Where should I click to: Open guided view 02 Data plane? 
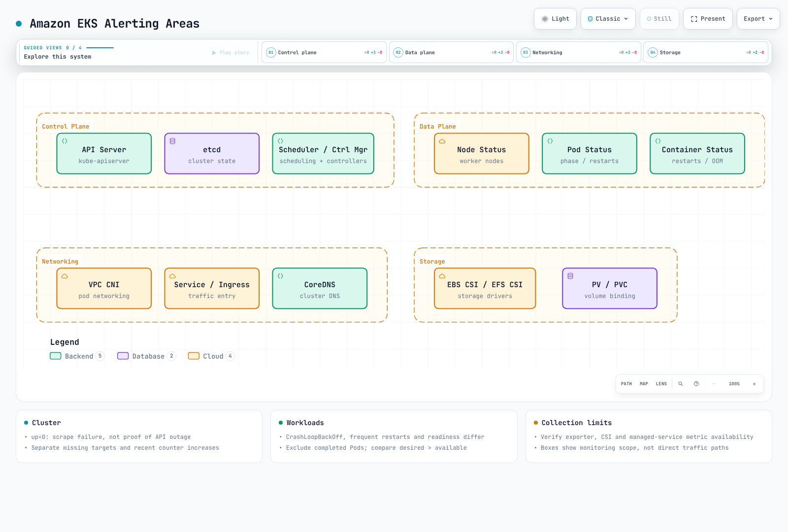[x=451, y=52]
